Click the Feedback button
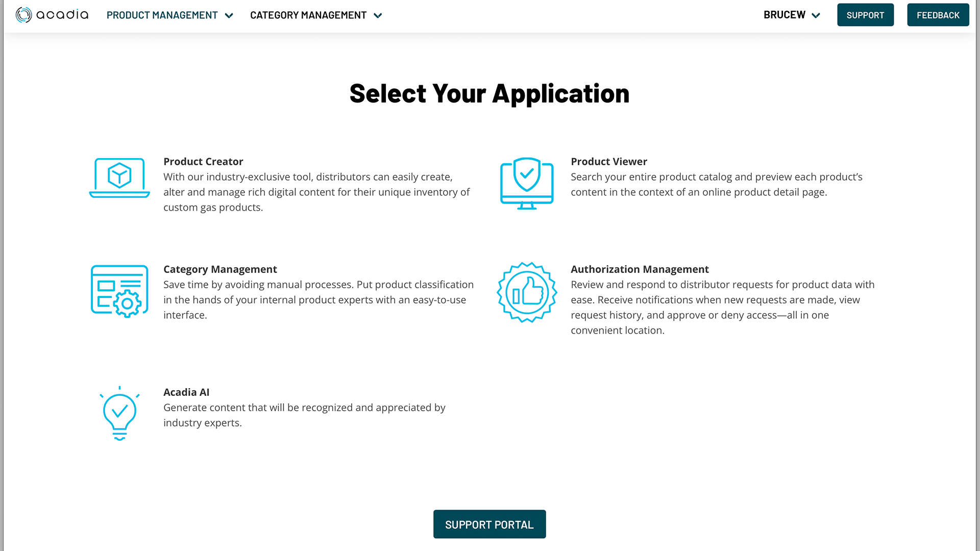Viewport: 980px width, 551px height. pos(938,15)
